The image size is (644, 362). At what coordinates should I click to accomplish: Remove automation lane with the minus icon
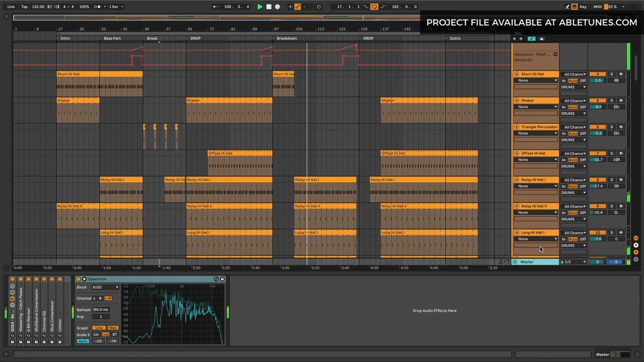click(555, 54)
